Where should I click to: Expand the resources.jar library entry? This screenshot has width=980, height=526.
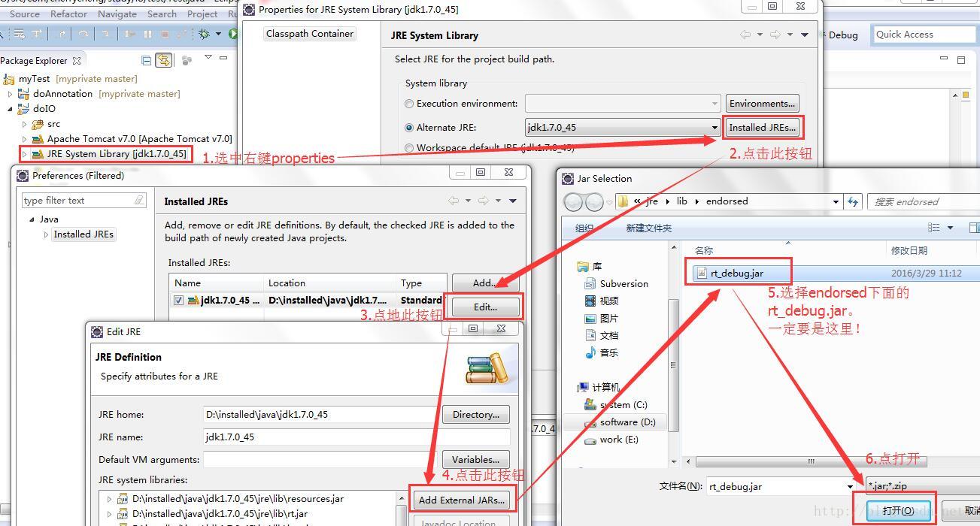[x=110, y=499]
